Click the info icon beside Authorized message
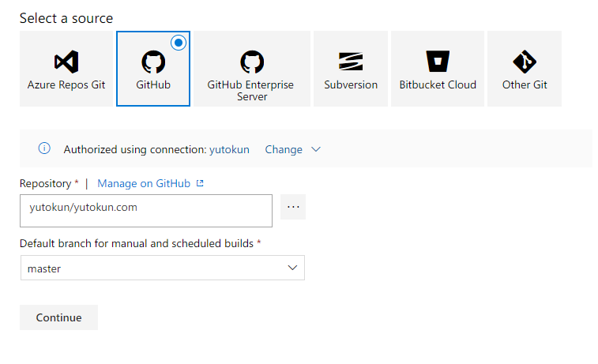Image resolution: width=598 pixels, height=364 pixels. [45, 148]
